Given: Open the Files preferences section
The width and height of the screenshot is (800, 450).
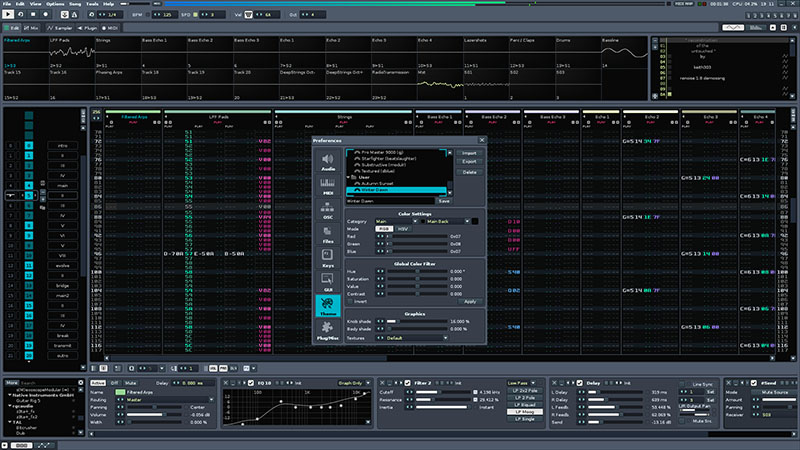Looking at the screenshot, I should pyautogui.click(x=328, y=235).
